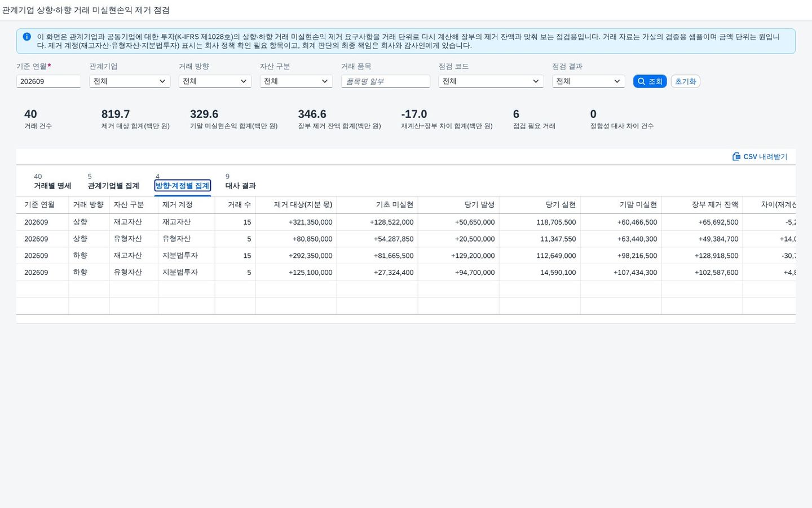Expand the 점검 결과 dropdown
Image resolution: width=812 pixels, height=508 pixels.
[588, 81]
